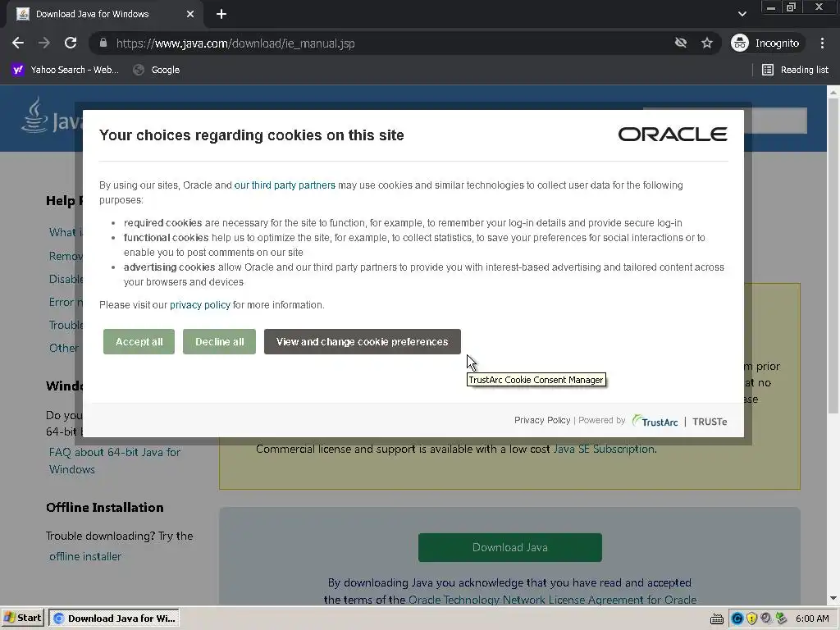
Task: Open the privacy policy link in the dialog text
Action: tap(200, 305)
